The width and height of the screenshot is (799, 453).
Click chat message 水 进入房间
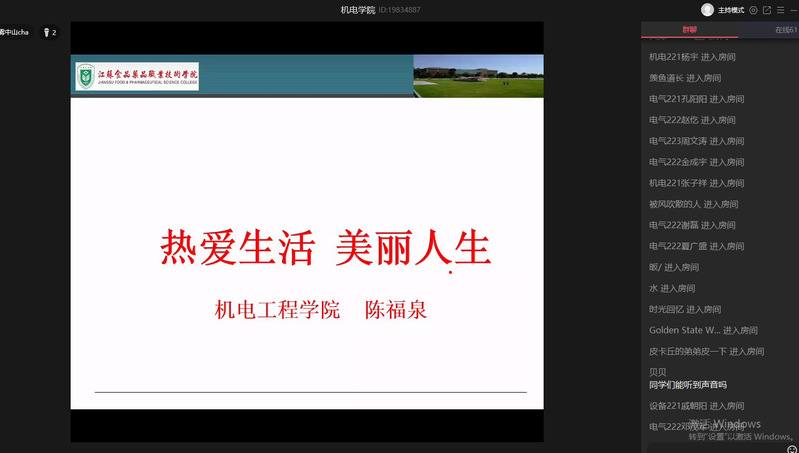tap(672, 288)
